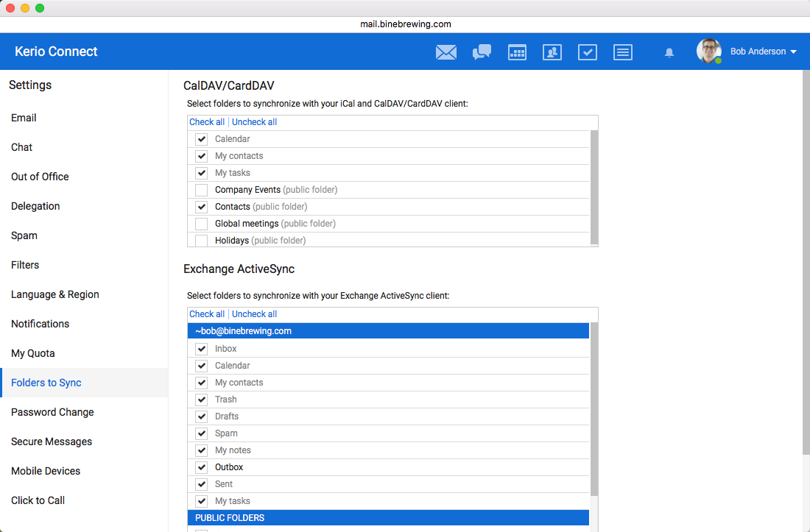The image size is (810, 532).
Task: Click the main page vertical scrollbar
Action: tap(806, 262)
